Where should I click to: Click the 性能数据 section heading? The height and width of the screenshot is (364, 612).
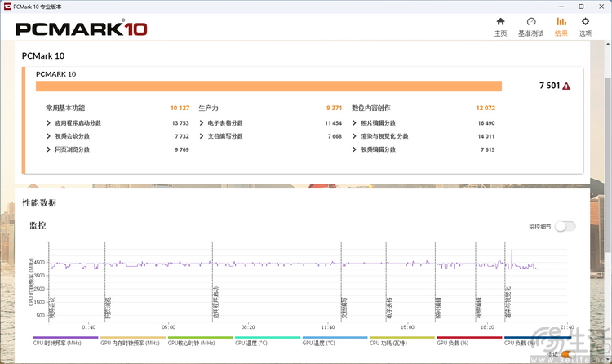point(39,202)
